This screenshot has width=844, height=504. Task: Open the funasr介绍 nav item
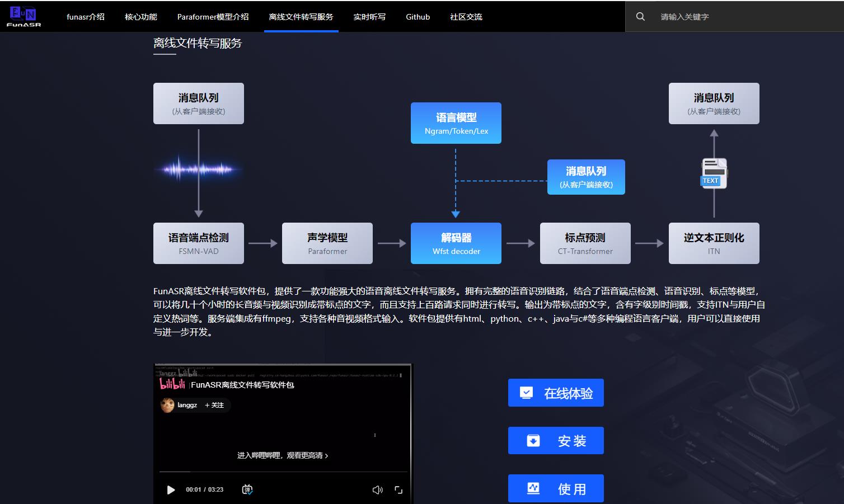[x=85, y=17]
